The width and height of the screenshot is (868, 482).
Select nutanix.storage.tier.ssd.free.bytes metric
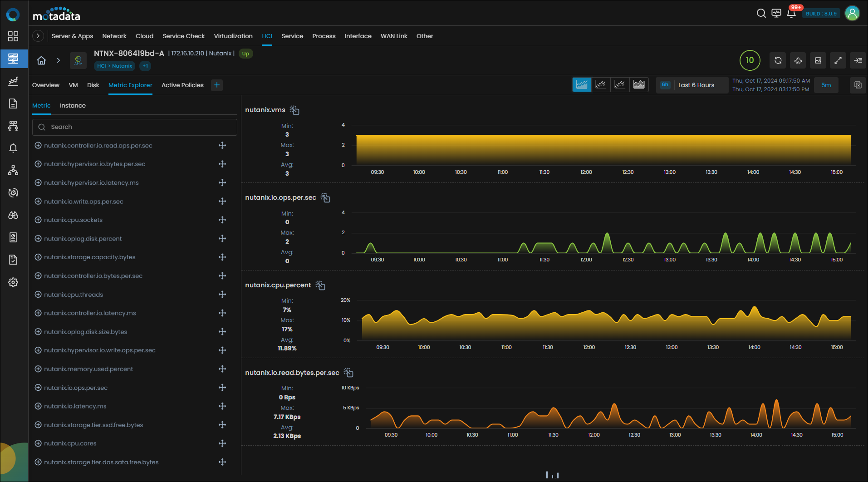point(93,425)
